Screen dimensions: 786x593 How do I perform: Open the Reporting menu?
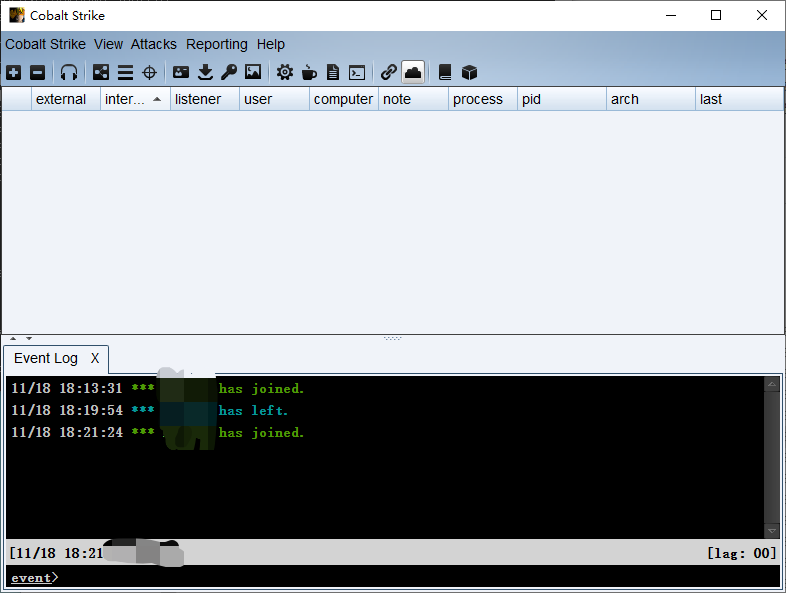216,44
